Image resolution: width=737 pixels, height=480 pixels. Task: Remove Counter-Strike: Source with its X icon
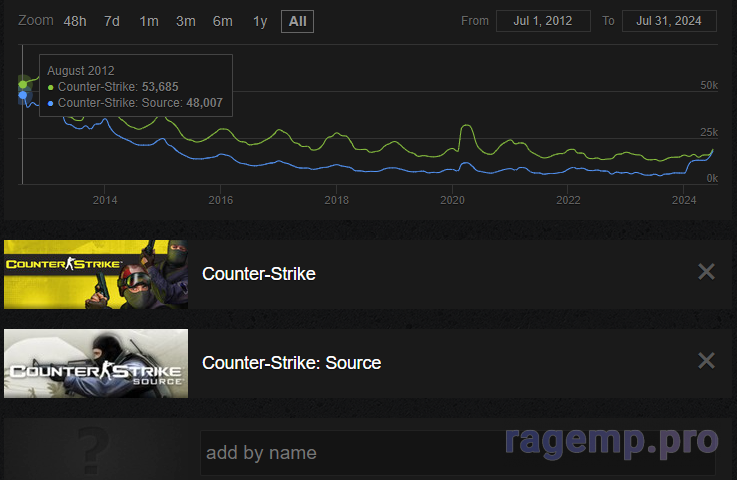(x=706, y=361)
